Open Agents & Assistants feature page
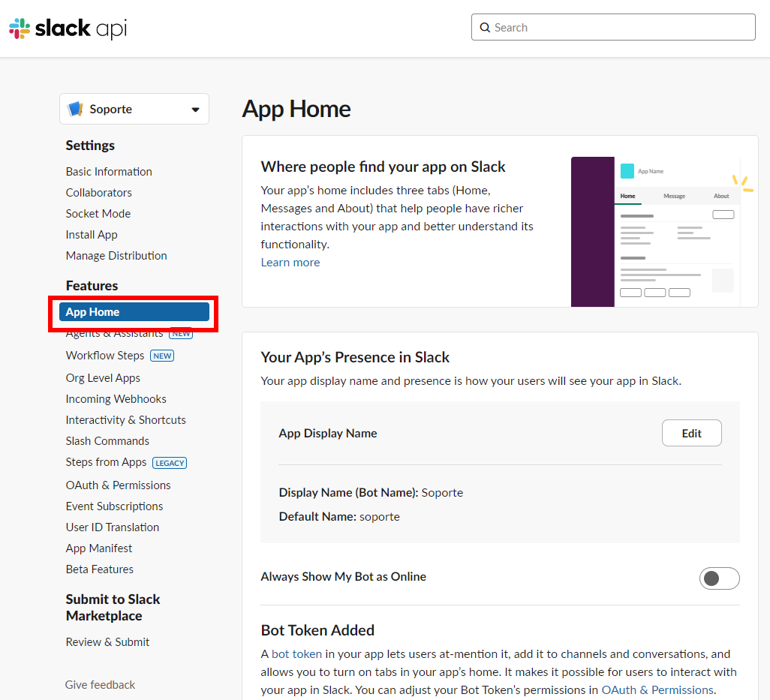Viewport: 770px width, 700px height. (x=114, y=334)
